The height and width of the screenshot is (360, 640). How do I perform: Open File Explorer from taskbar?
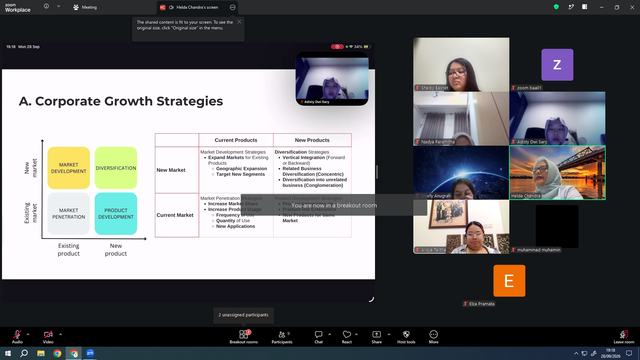pyautogui.click(x=41, y=353)
